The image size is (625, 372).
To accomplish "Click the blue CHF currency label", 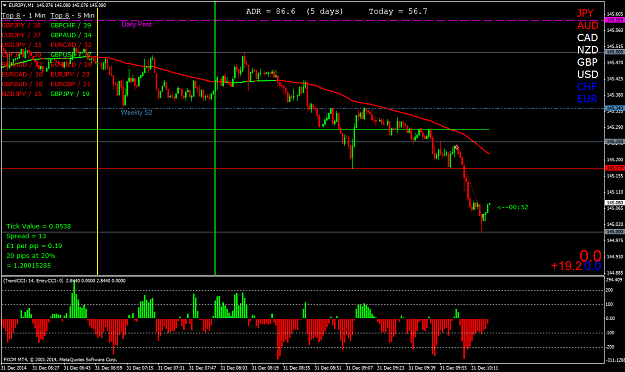I will 587,87.
